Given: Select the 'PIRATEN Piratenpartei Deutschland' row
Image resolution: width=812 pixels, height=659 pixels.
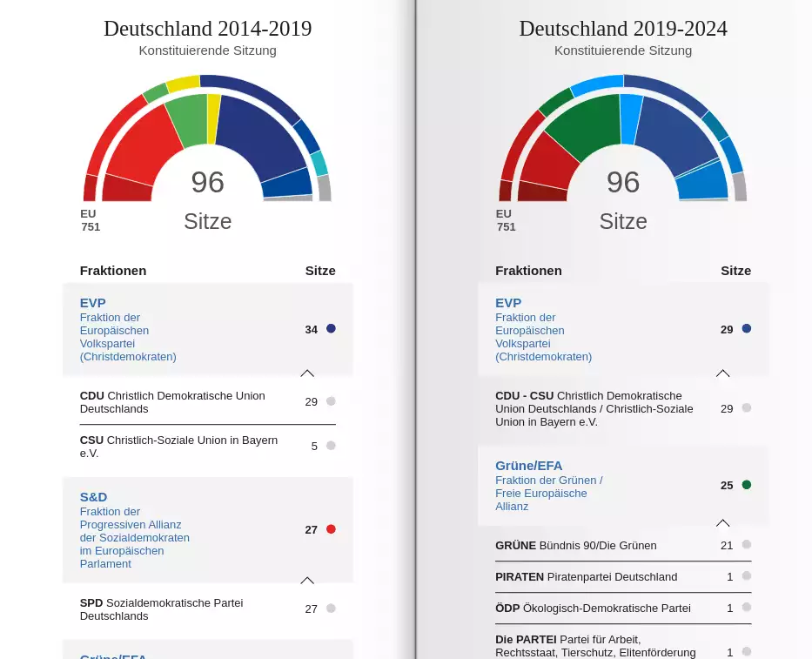Looking at the screenshot, I should pyautogui.click(x=623, y=577).
